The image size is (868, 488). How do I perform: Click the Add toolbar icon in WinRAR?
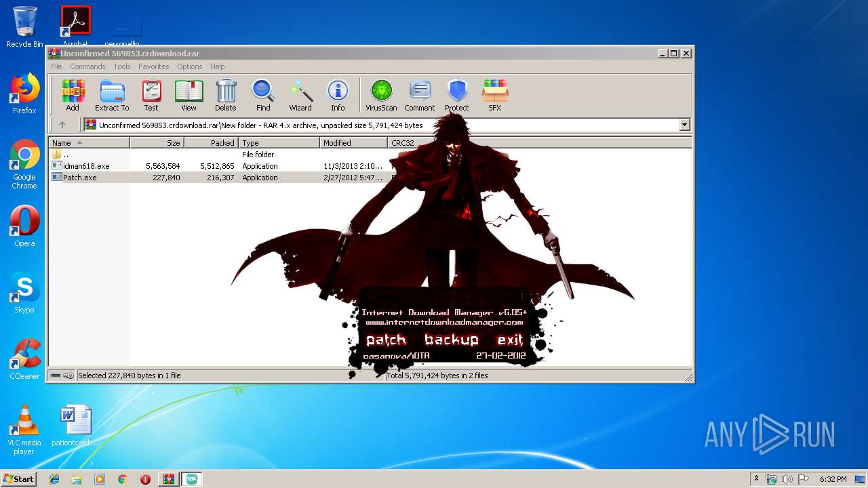(x=73, y=95)
